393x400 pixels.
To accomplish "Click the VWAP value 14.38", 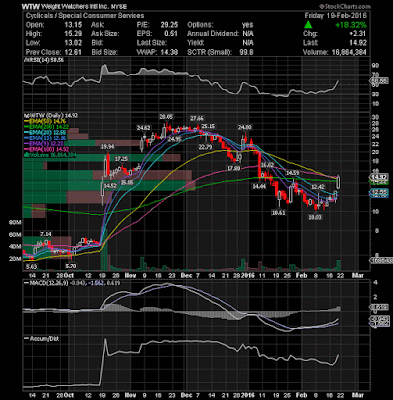I will tap(170, 52).
